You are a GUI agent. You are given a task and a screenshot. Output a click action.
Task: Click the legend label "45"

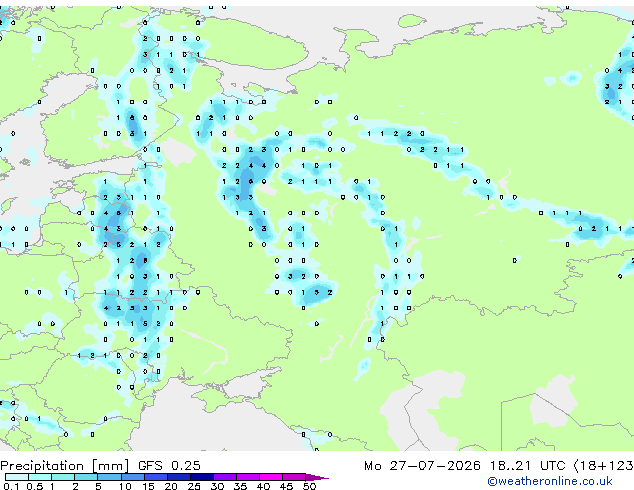[x=286, y=486]
